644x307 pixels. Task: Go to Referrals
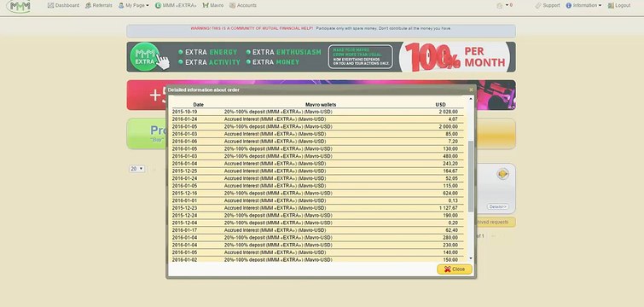(x=99, y=5)
